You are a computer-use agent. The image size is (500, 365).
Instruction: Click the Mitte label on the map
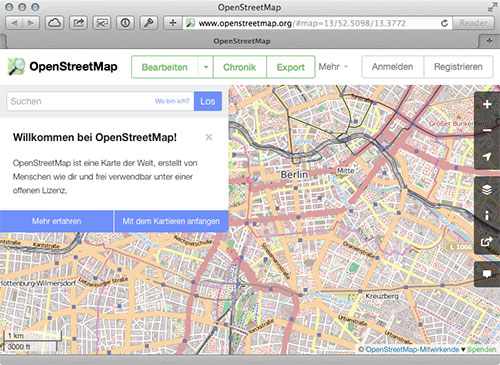[x=345, y=171]
